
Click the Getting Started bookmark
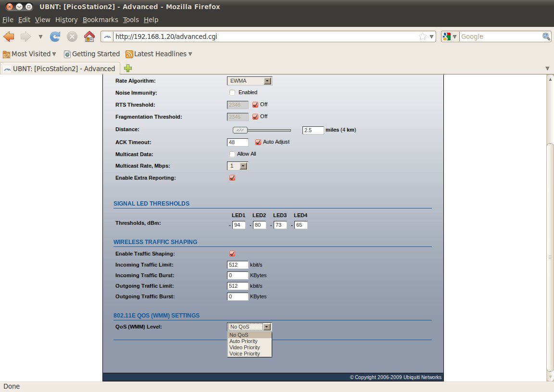tap(92, 54)
